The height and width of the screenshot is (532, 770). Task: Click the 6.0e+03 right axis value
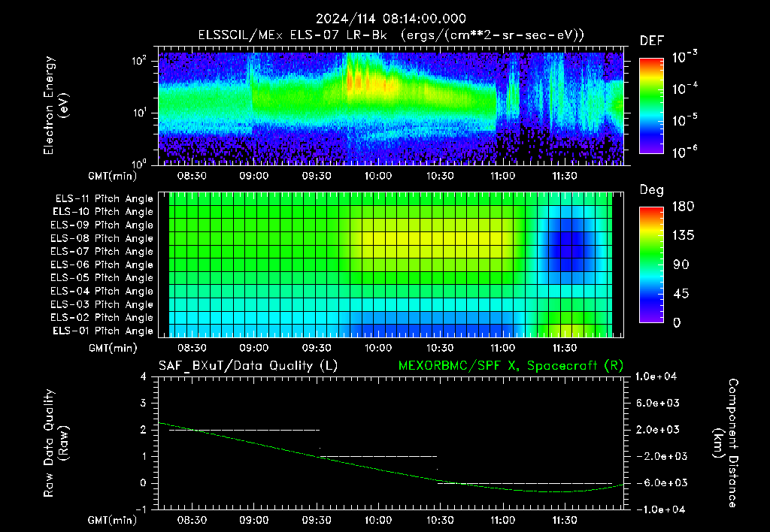point(657,404)
